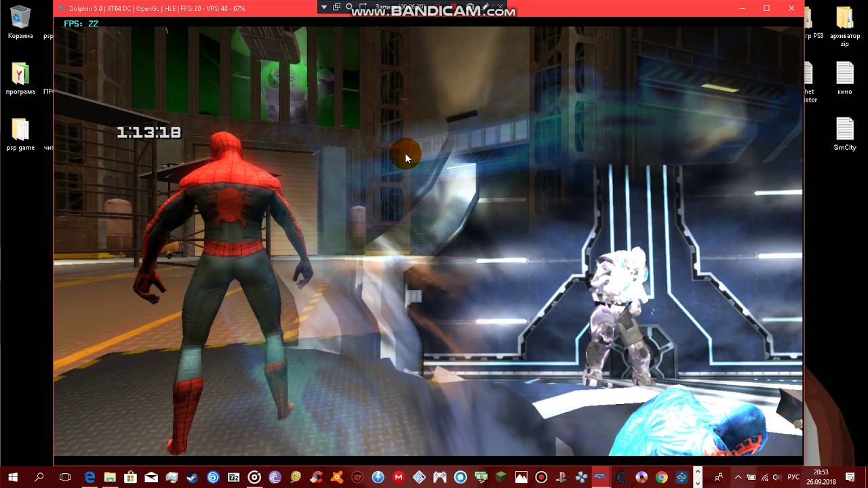The height and width of the screenshot is (488, 868).
Task: Open Корзина recycle bin desktop icon
Action: (20, 22)
